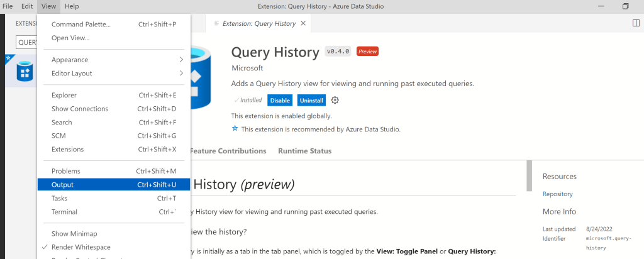Toggle Render Whitespace option
The width and height of the screenshot is (644, 259).
[80, 247]
